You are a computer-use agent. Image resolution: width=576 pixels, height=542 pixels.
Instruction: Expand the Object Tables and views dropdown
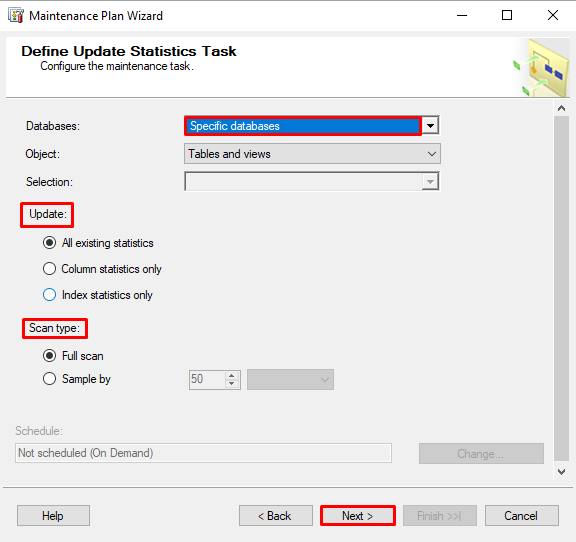(312, 154)
